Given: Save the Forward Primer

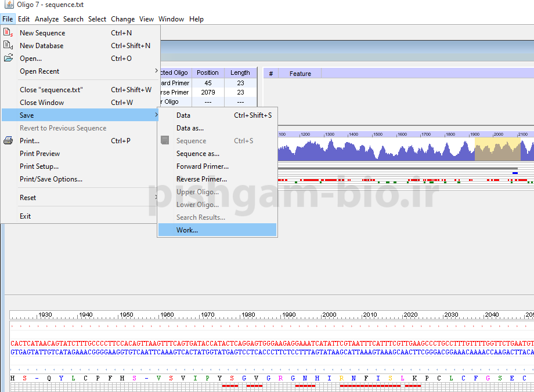Looking at the screenshot, I should click(x=202, y=166).
